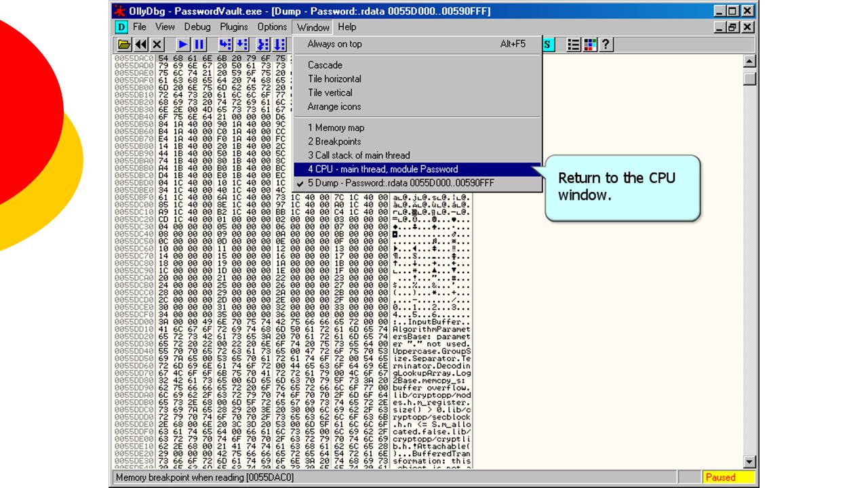This screenshot has height=488, width=868.
Task: Click the Step into toolbar icon
Action: click(225, 45)
